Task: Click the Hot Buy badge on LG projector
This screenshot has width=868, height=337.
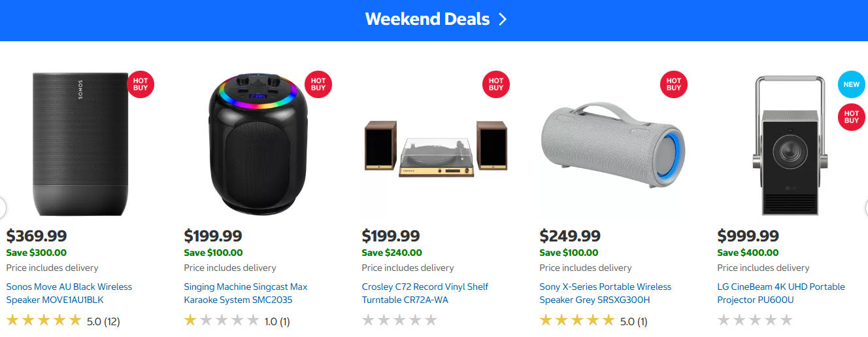Action: [x=851, y=116]
